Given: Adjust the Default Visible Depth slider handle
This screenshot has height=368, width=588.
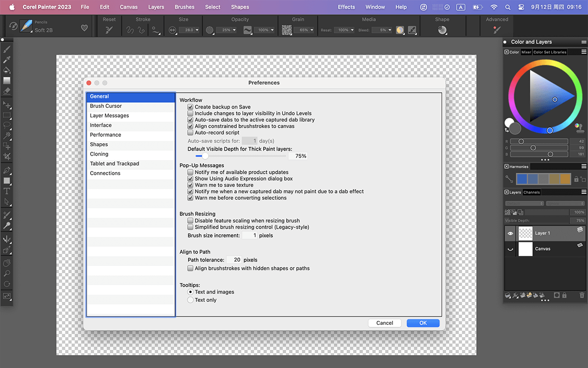Looking at the screenshot, I should click(205, 156).
